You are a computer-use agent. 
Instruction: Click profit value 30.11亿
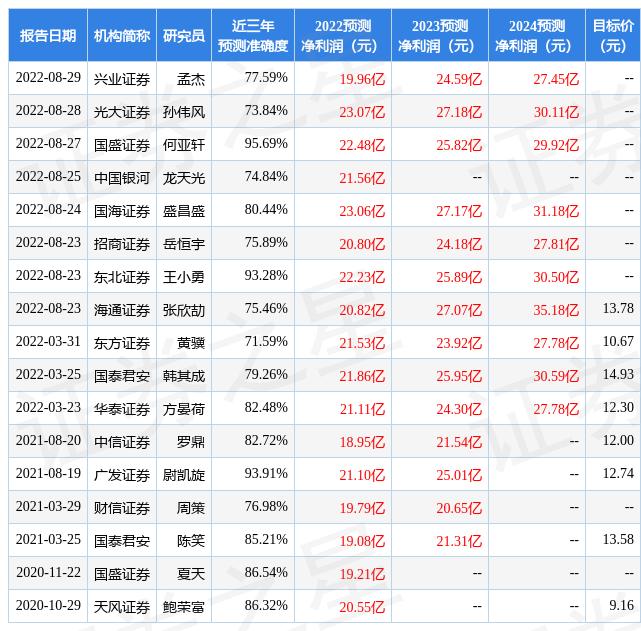click(x=556, y=112)
